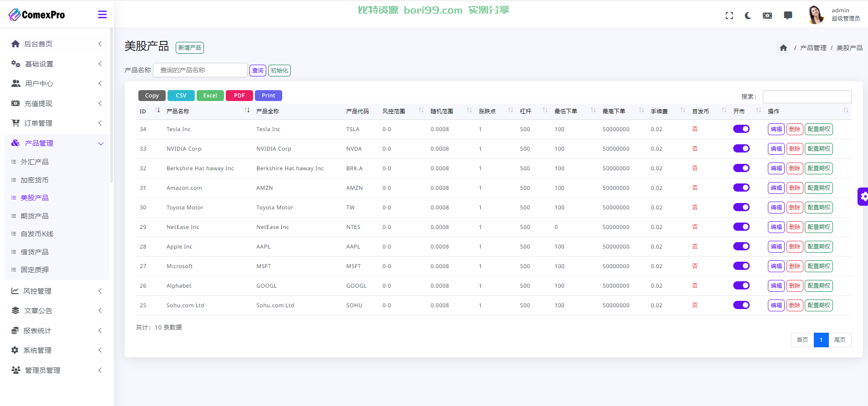Collapse the 产品管理 menu chevron
The width and height of the screenshot is (868, 406).
click(101, 144)
